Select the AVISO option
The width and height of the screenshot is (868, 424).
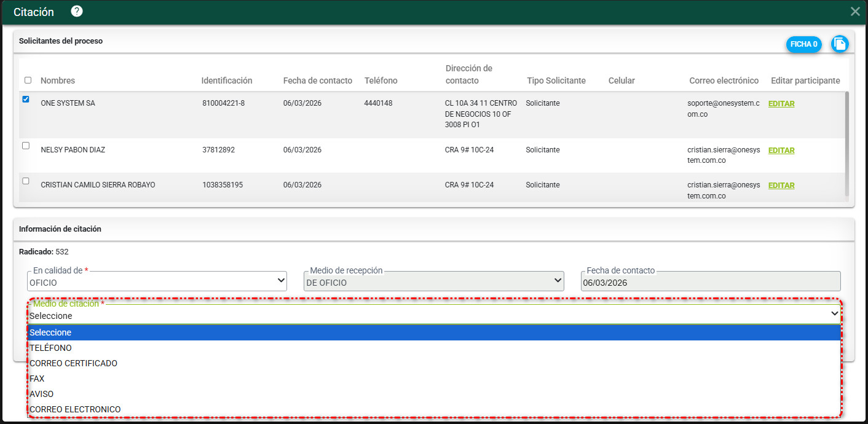(42, 394)
